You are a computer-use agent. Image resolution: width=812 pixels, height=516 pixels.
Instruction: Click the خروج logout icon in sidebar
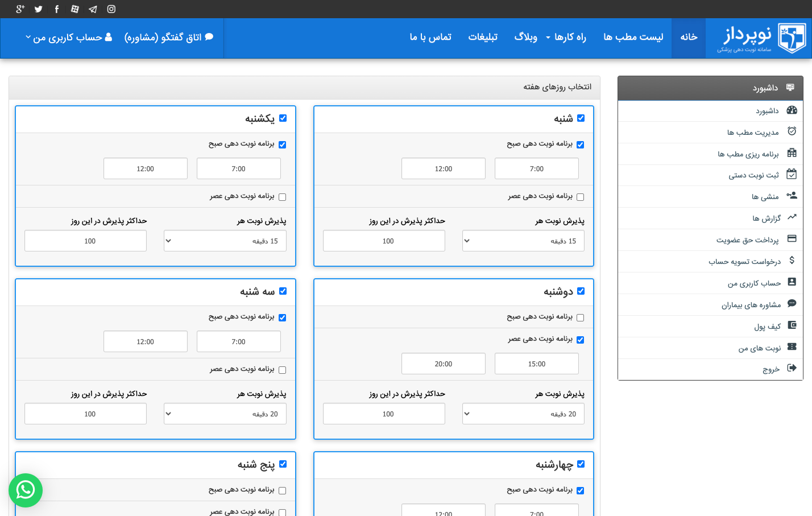click(x=792, y=368)
